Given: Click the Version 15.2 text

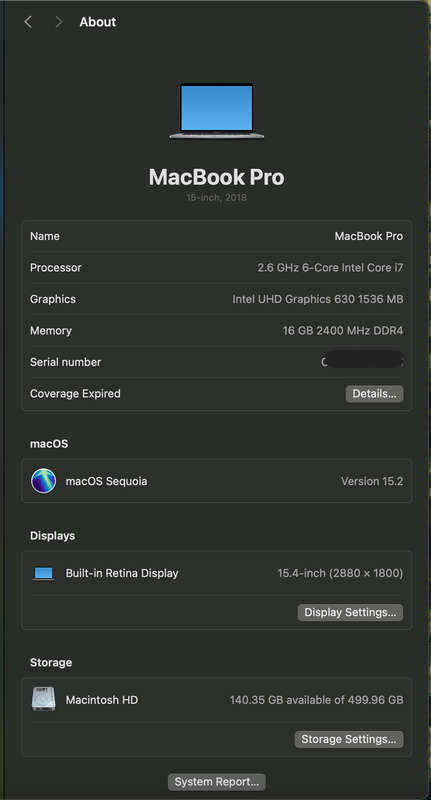Looking at the screenshot, I should pos(372,481).
